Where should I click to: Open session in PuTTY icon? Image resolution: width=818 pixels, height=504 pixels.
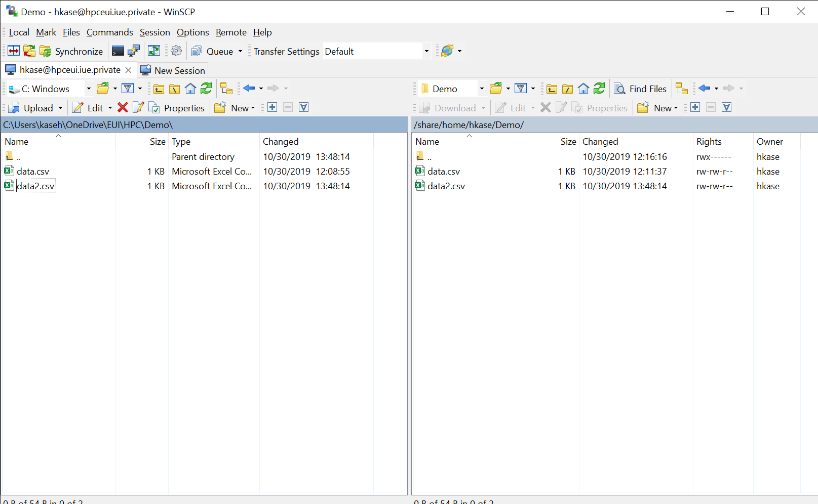(x=134, y=51)
